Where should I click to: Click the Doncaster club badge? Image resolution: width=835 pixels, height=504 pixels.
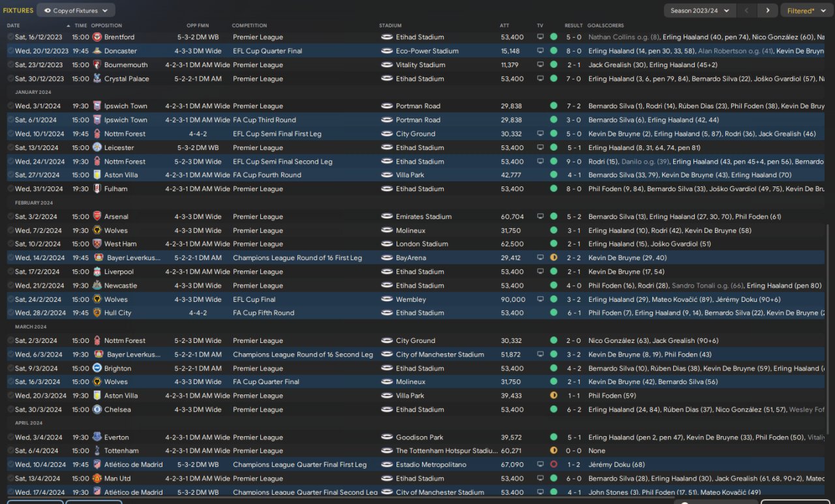[97, 51]
